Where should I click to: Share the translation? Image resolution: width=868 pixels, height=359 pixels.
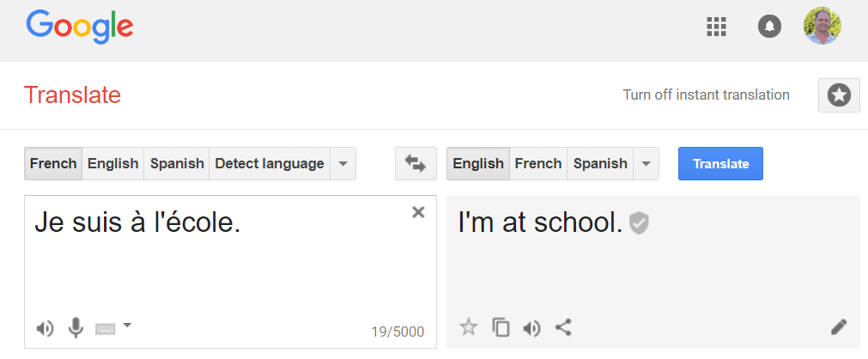(563, 327)
